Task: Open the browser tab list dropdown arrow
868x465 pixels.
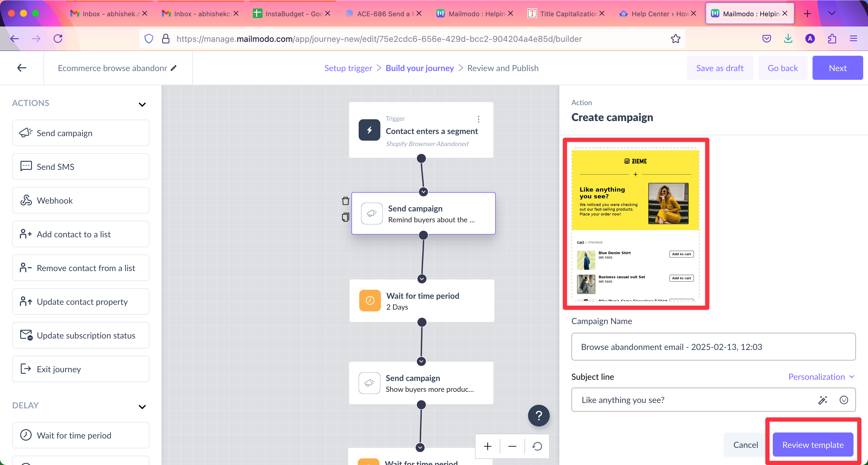Action: tap(832, 14)
